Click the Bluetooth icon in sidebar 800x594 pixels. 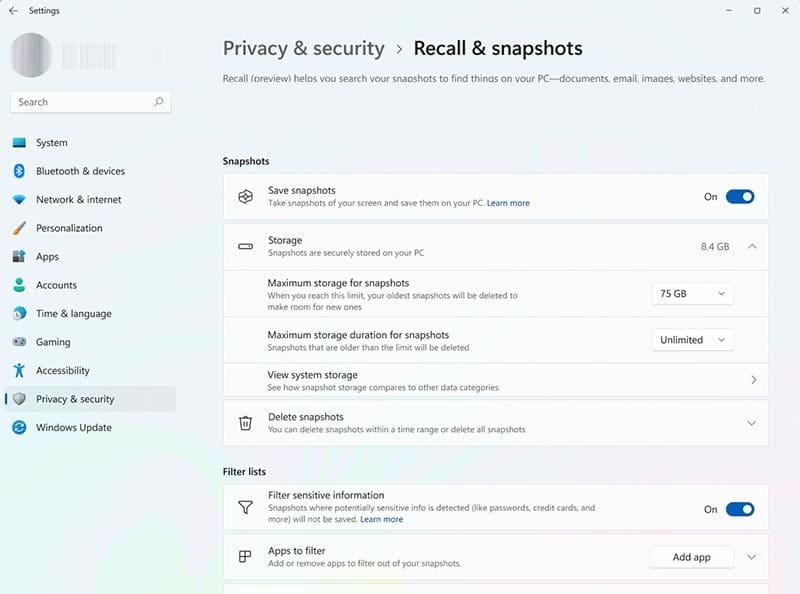pyautogui.click(x=19, y=171)
